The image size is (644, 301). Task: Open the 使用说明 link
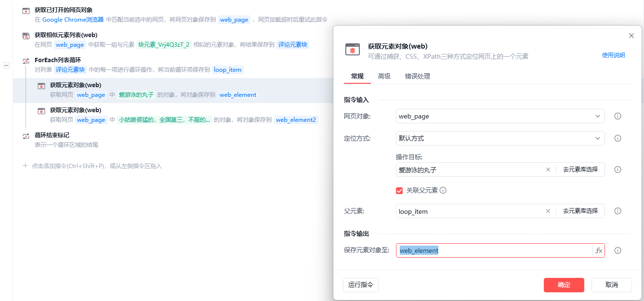[614, 55]
